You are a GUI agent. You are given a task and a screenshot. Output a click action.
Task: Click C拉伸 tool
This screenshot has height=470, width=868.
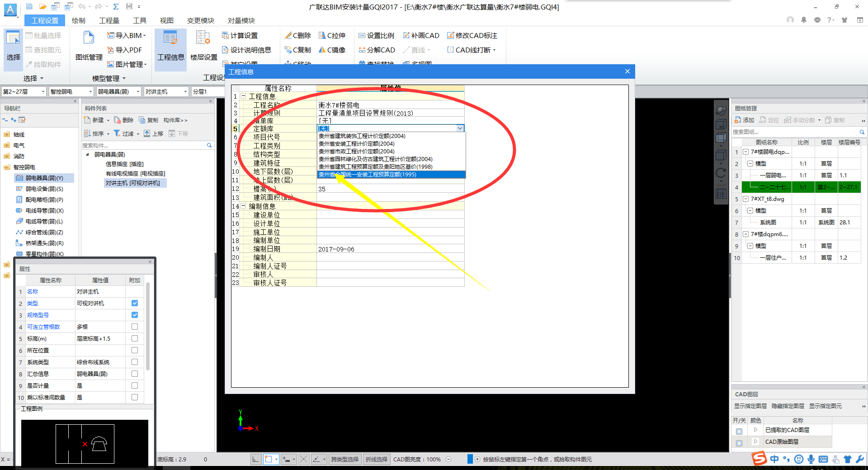(x=332, y=35)
